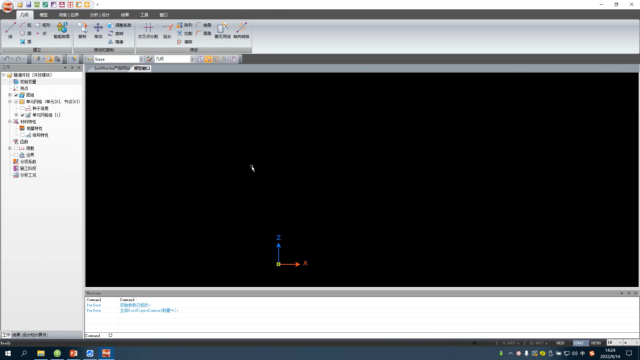
Task: Toggle the 荷载 checkbox in tree
Action: (x=16, y=149)
